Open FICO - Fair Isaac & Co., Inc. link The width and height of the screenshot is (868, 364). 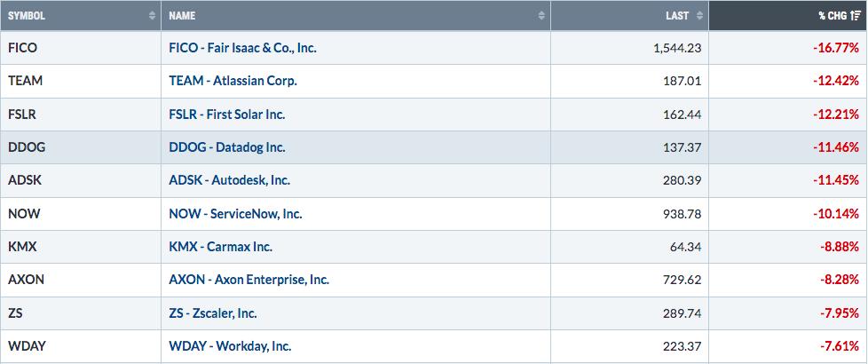click(242, 48)
